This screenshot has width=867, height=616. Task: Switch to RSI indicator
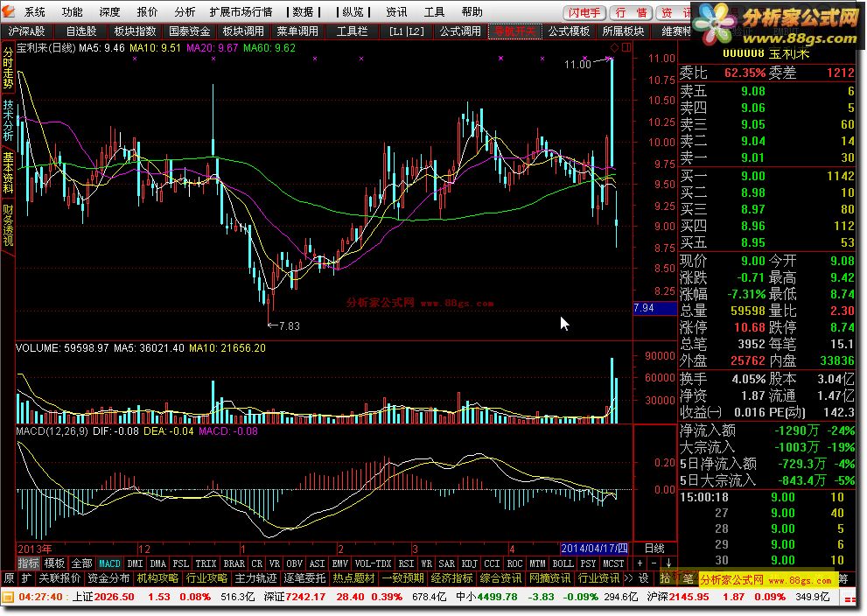tap(407, 563)
